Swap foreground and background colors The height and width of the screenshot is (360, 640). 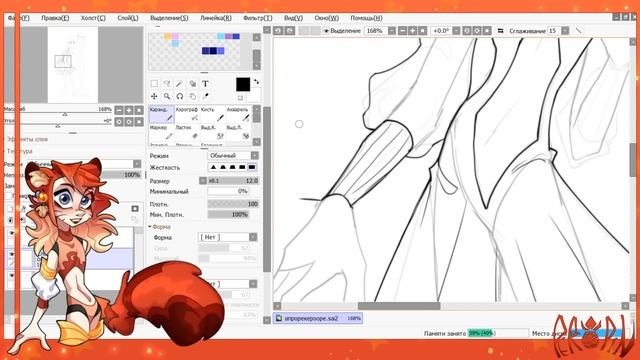(256, 81)
